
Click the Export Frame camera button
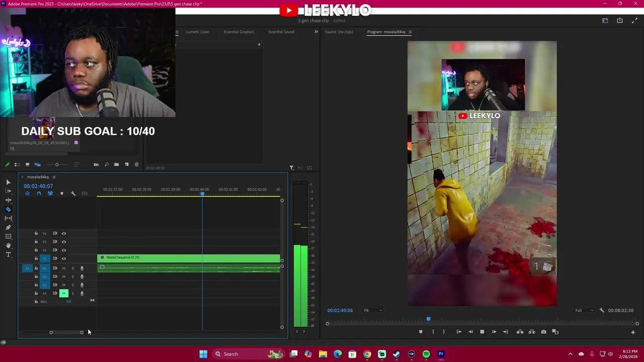[543, 332]
